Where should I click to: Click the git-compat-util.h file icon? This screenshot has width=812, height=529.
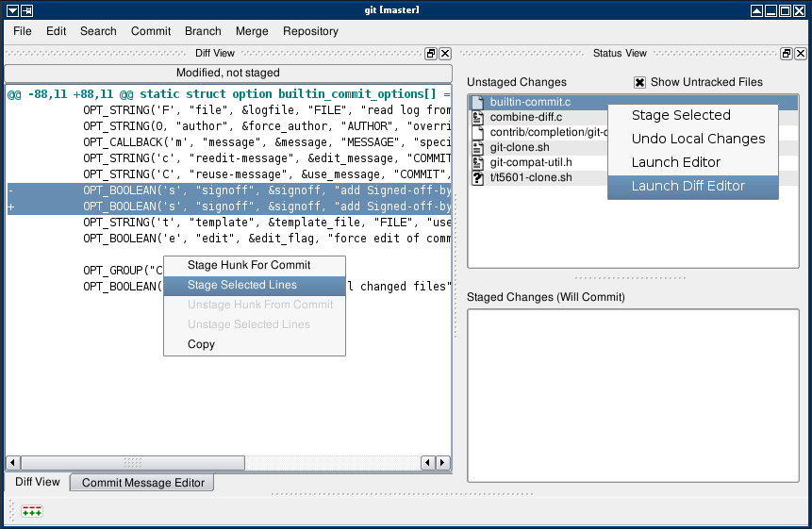point(477,162)
